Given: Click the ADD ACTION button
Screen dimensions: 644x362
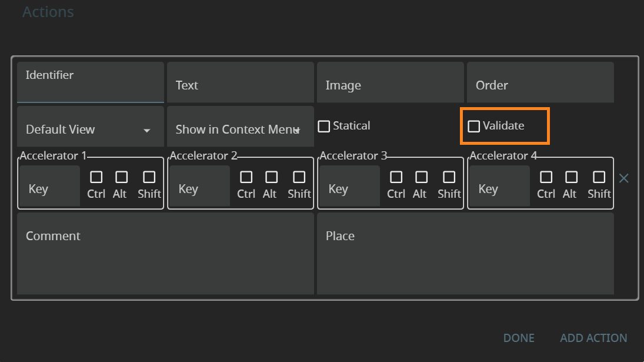Looking at the screenshot, I should tap(593, 338).
